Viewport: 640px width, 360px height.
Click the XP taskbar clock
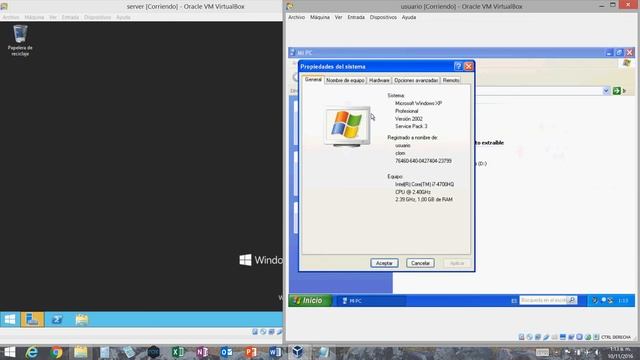pos(623,301)
